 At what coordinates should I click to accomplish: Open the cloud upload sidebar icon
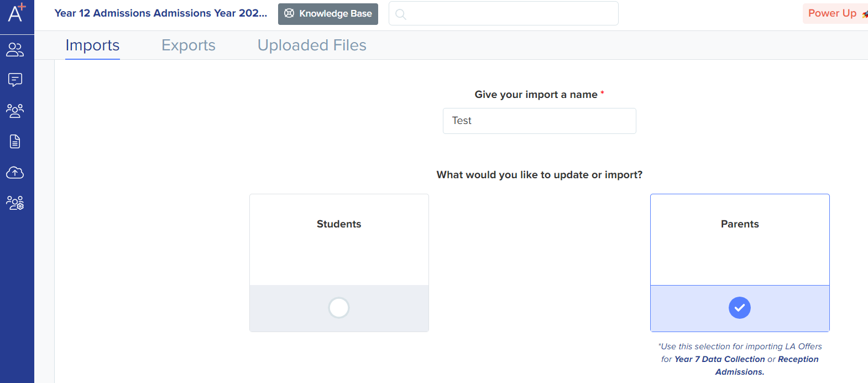(x=15, y=172)
